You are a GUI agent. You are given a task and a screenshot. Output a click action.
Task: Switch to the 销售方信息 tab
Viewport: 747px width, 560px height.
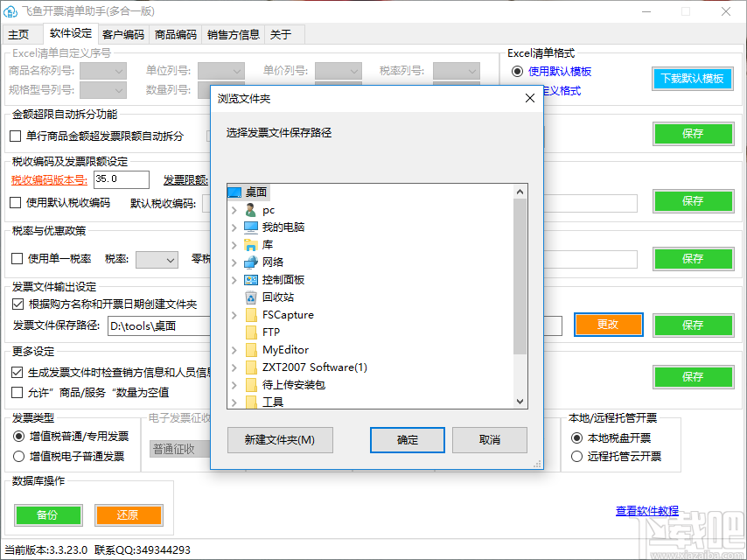point(233,36)
